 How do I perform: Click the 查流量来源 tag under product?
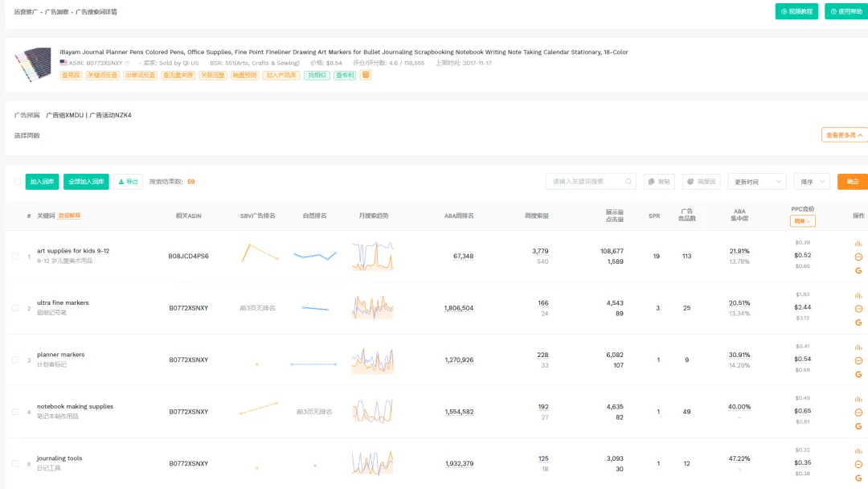point(178,75)
